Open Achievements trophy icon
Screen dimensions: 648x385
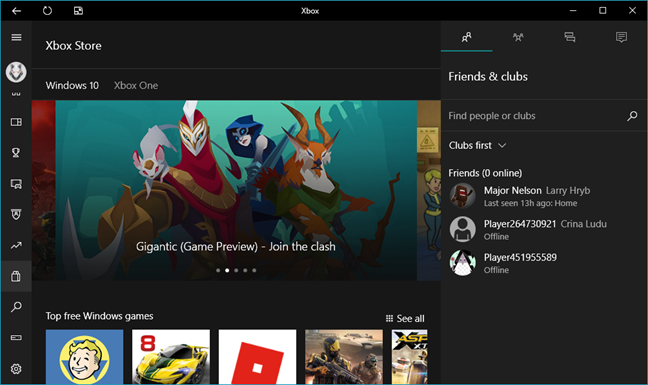[16, 153]
